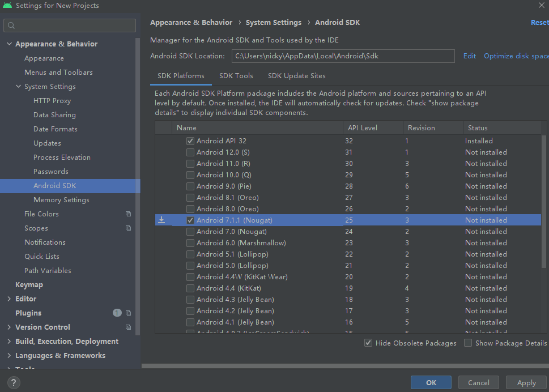Expand the Build, Execution, Deployment node
This screenshot has width=549, height=392.
pyautogui.click(x=9, y=341)
